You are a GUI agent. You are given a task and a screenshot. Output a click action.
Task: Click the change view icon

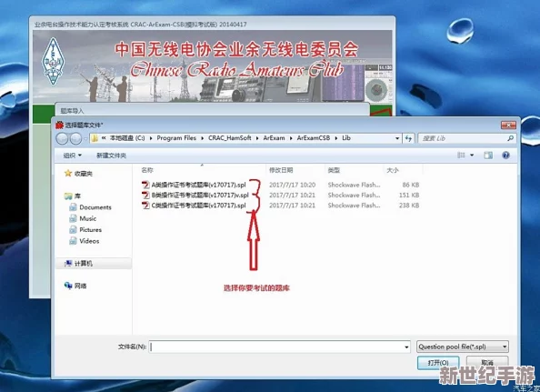(461, 155)
